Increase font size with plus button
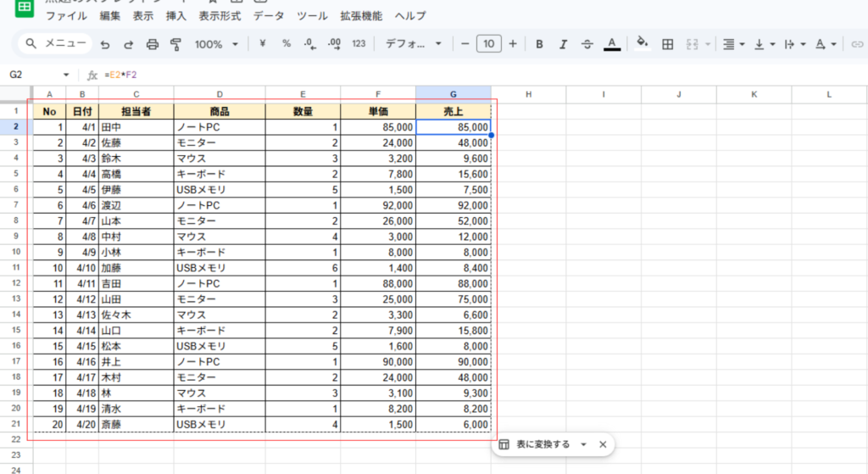Viewport: 868px width, 474px height. pos(513,44)
